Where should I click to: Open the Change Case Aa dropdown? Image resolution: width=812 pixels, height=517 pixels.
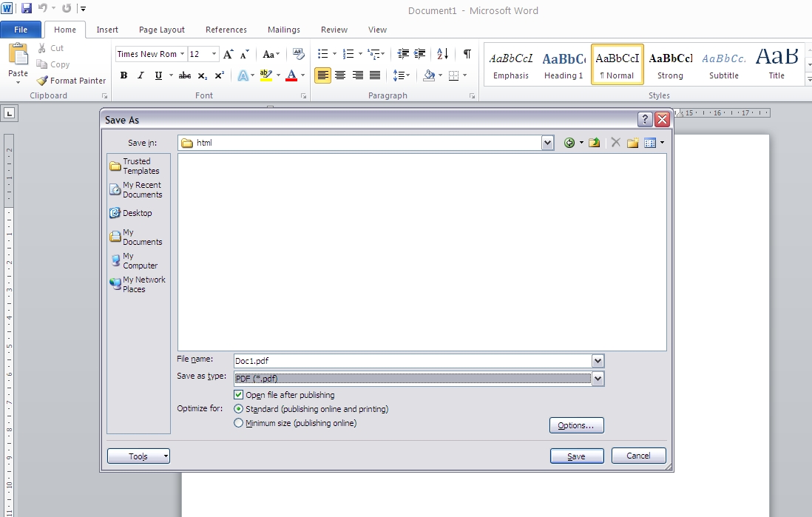point(271,54)
